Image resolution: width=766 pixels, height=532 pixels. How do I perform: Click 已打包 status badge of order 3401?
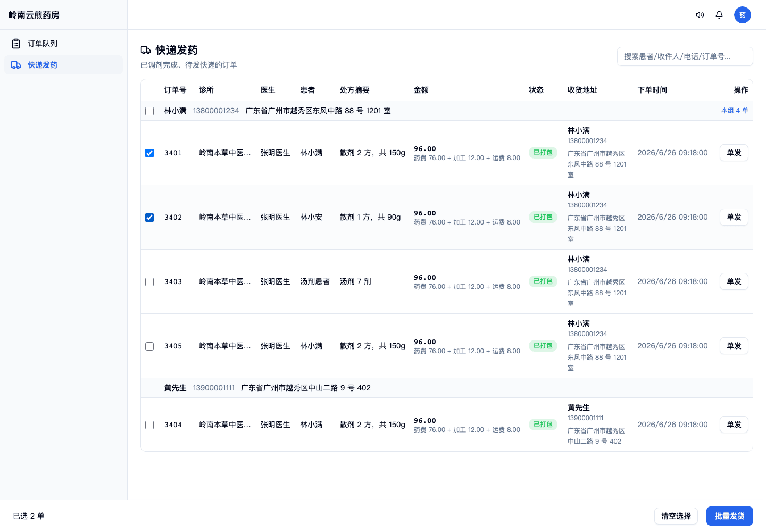point(543,153)
